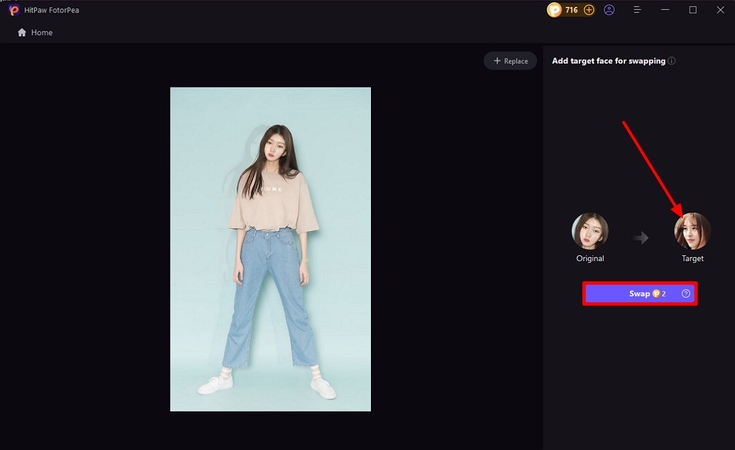Viewport: 735px width, 450px height.
Task: Open the hamburger menu icon
Action: [637, 10]
